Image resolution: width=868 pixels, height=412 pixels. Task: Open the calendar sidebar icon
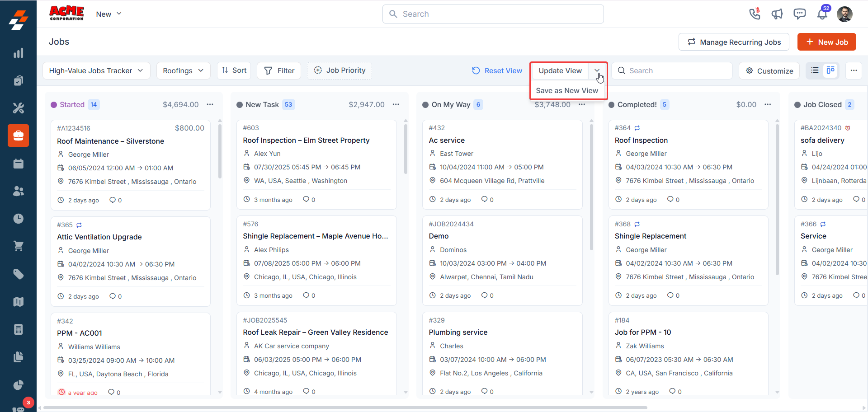tap(18, 164)
